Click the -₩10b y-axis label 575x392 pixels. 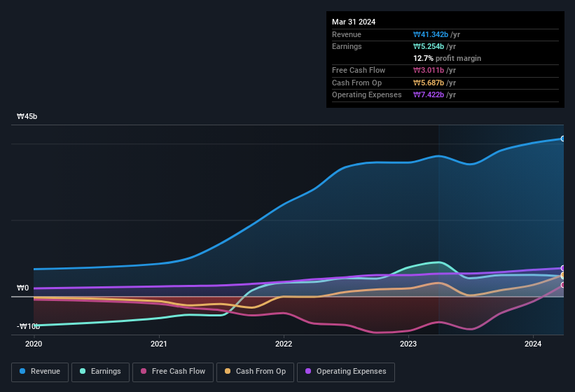[x=28, y=326]
